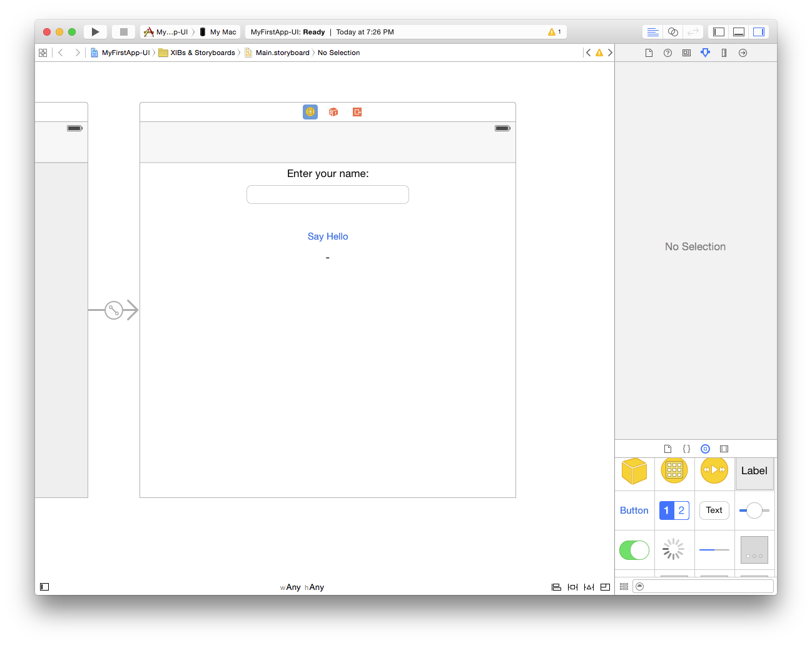Select the First Responder cube icon
The image size is (812, 645).
click(333, 112)
